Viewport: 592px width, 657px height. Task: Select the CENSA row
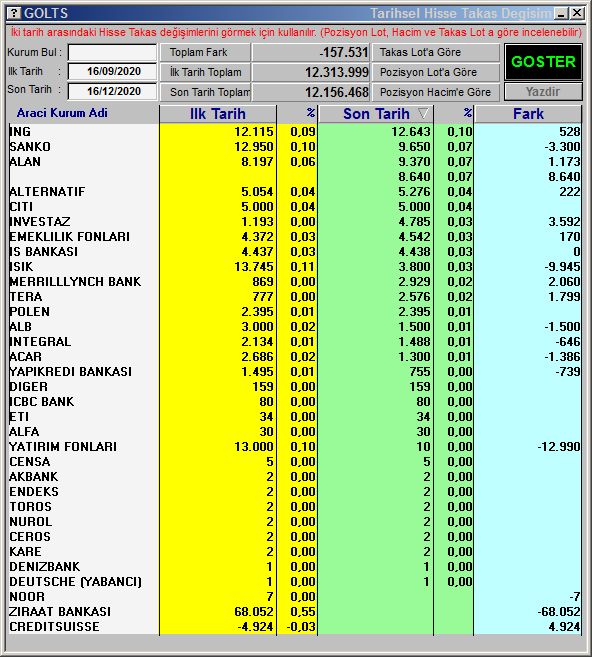coord(295,462)
